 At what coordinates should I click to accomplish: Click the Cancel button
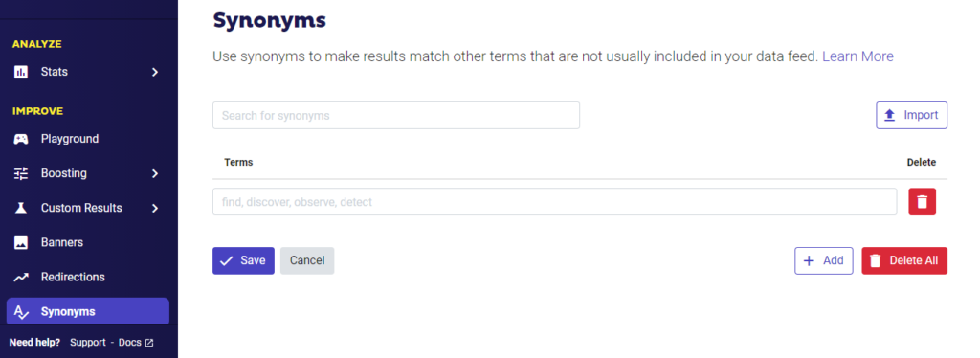307,260
